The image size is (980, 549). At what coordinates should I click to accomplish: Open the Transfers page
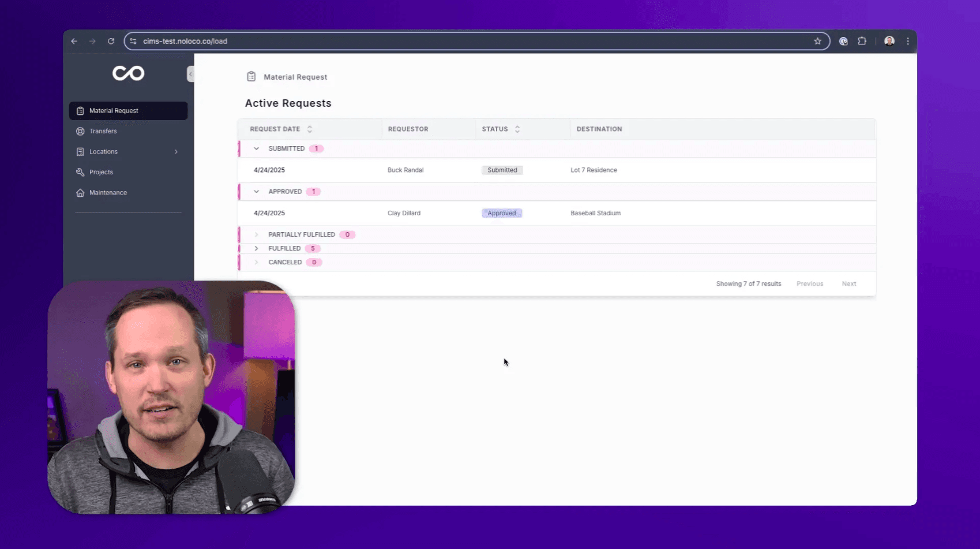coord(128,131)
